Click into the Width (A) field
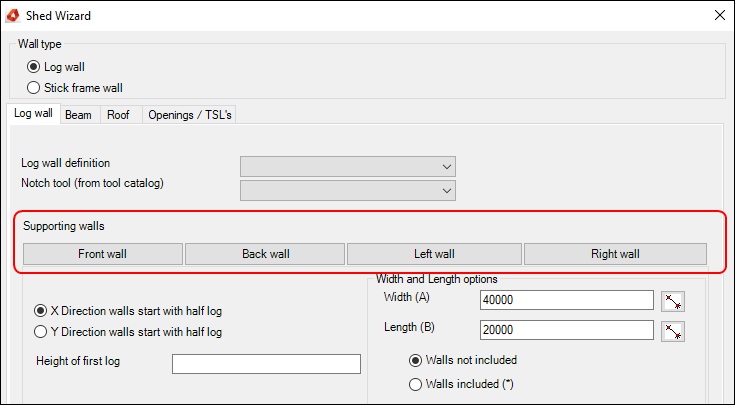735x405 pixels. [567, 300]
